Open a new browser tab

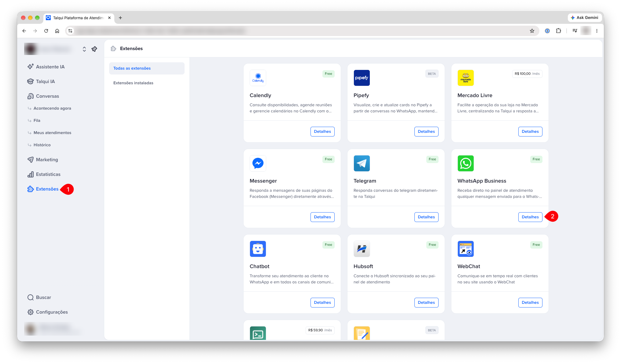pos(120,18)
